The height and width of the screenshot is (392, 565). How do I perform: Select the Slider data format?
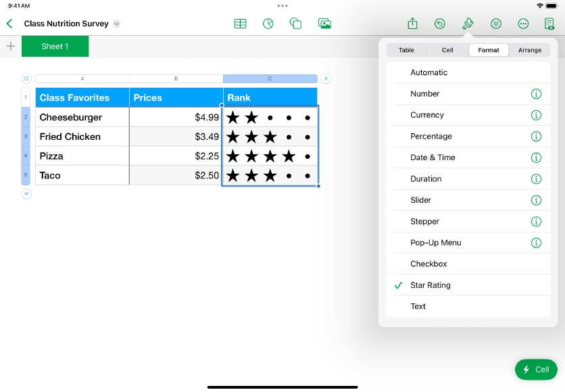420,200
